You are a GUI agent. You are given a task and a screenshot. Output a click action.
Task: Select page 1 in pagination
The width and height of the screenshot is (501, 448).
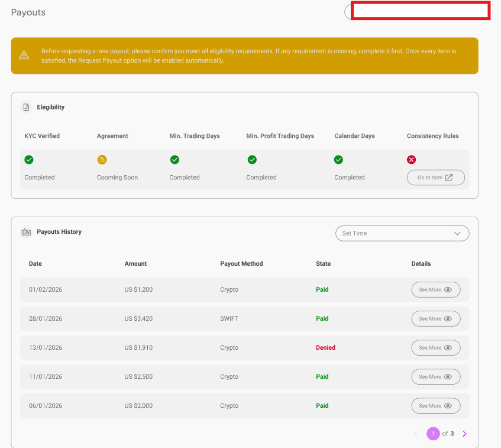(x=433, y=434)
